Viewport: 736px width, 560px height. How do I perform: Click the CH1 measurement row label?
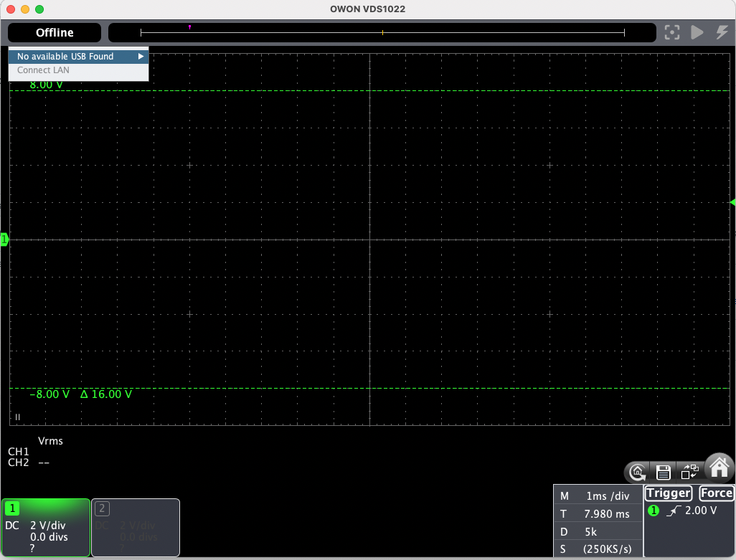tap(19, 452)
